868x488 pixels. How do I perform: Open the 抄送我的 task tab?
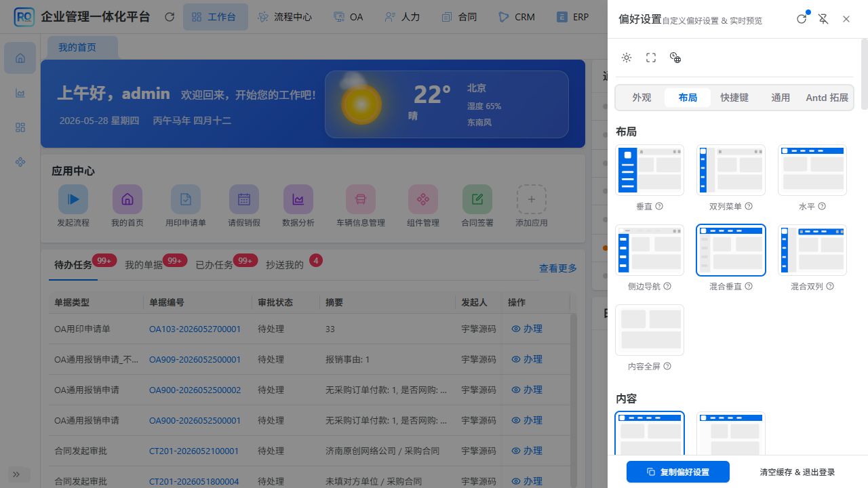(x=285, y=265)
